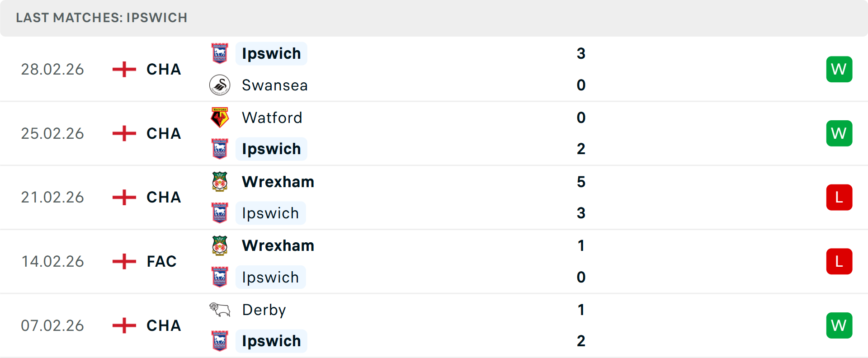The image size is (868, 358).
Task: Click the Swansea club crest icon
Action: [x=220, y=85]
